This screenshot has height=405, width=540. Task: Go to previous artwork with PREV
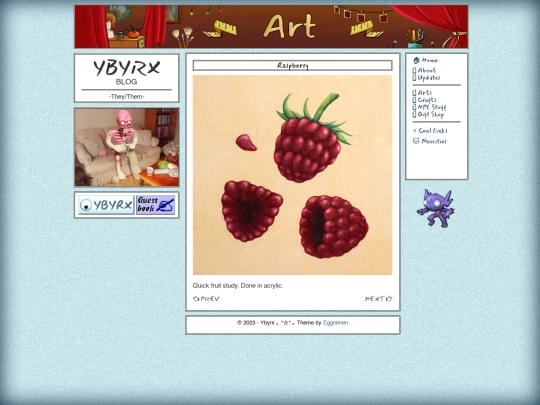(209, 299)
